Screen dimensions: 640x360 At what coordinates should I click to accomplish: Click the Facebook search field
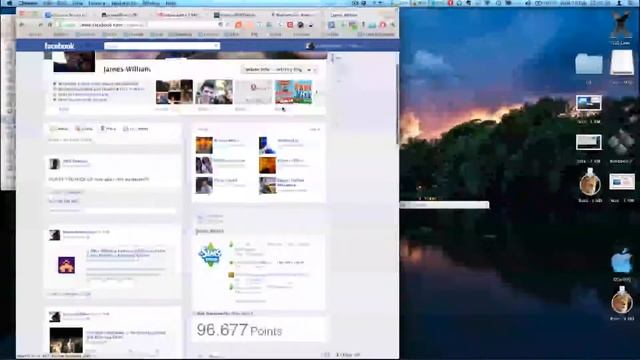click(162, 46)
